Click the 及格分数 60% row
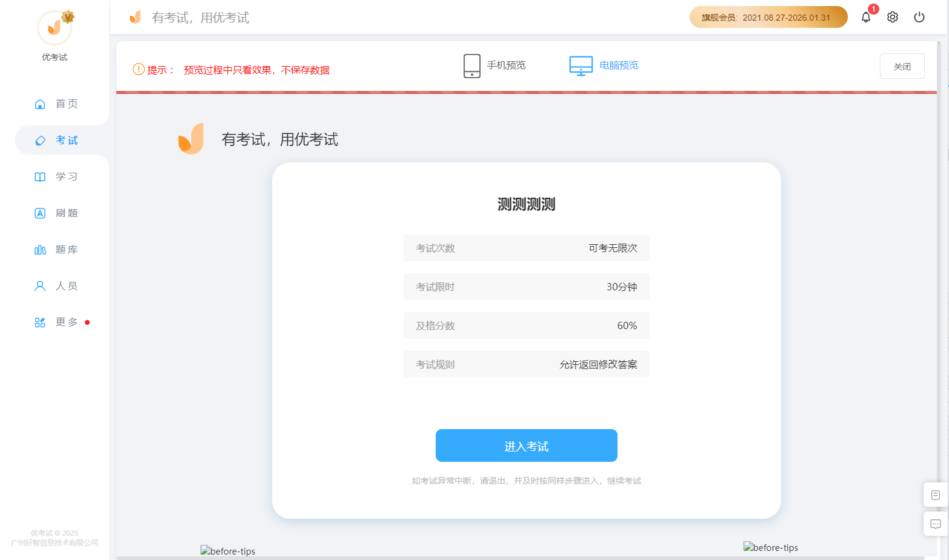 [527, 325]
